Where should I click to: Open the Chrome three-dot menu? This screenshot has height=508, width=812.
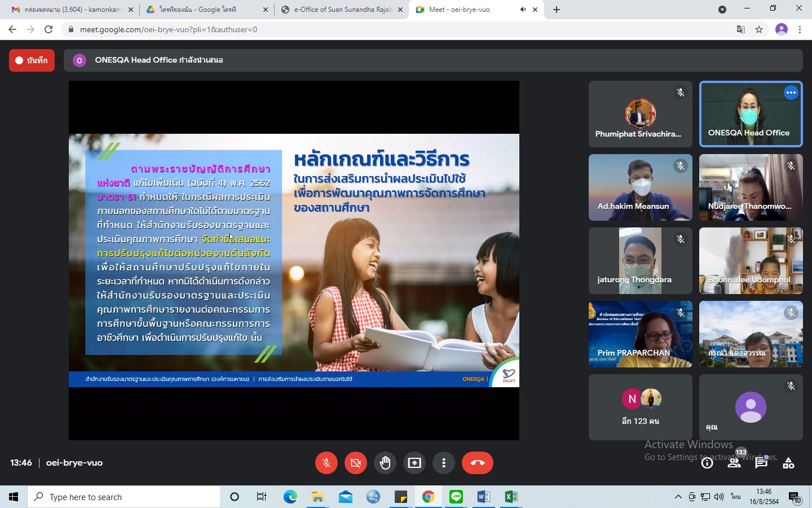[x=800, y=29]
